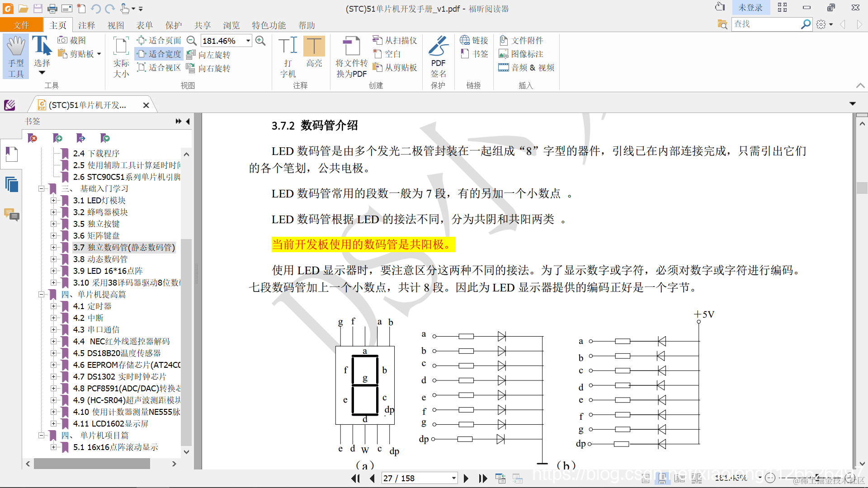Click the zoom in magnifier icon
The height and width of the screenshot is (488, 868).
pyautogui.click(x=260, y=41)
